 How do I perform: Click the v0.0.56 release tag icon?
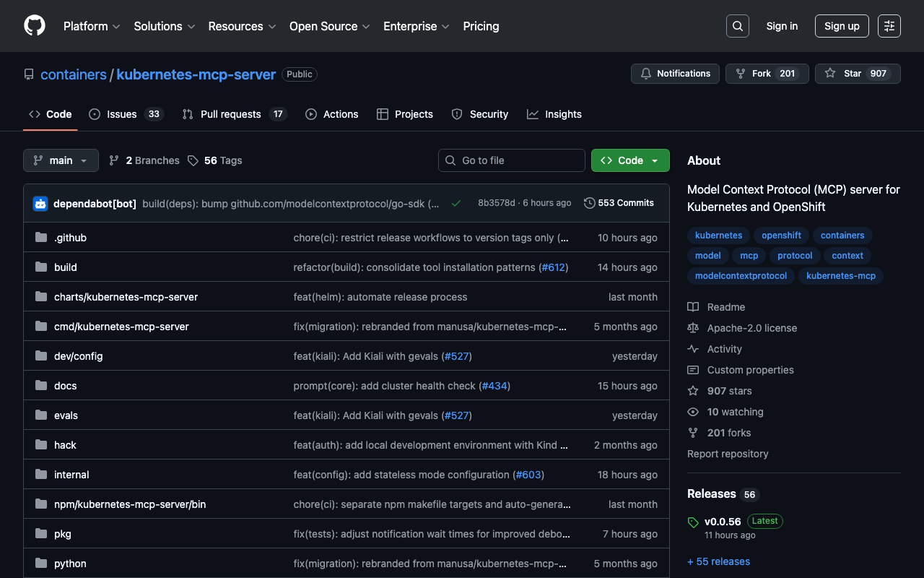(x=693, y=522)
